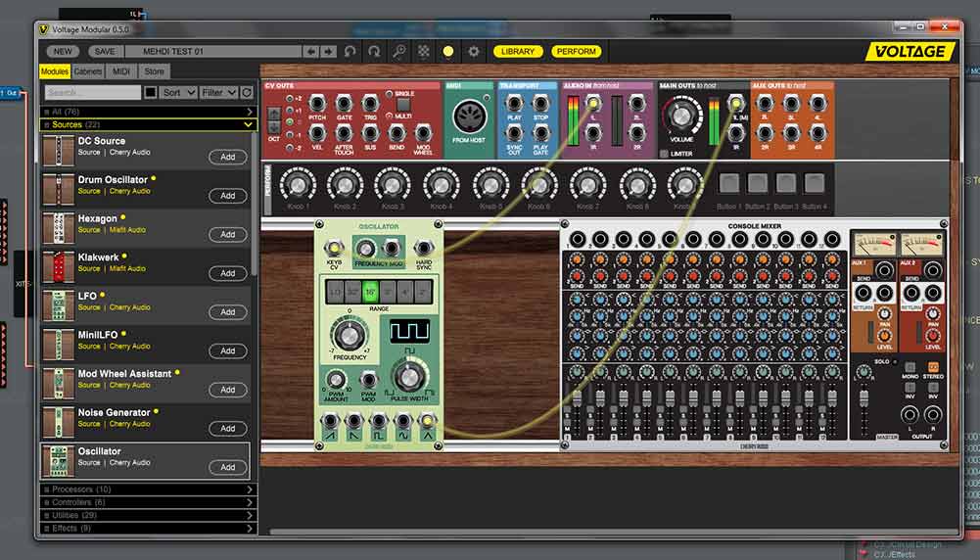The width and height of the screenshot is (980, 560).
Task: Click the STOP jack in Transport
Action: tap(540, 103)
